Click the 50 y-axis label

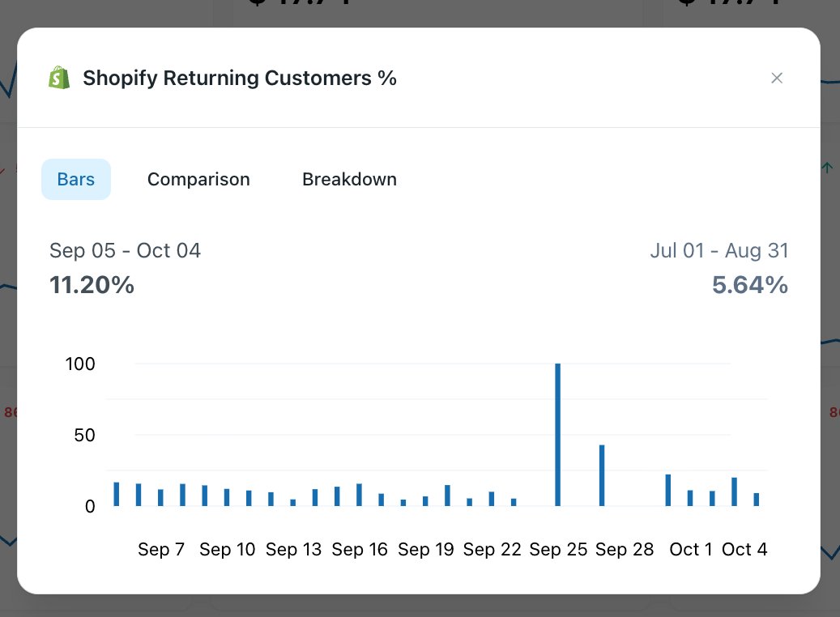[84, 435]
